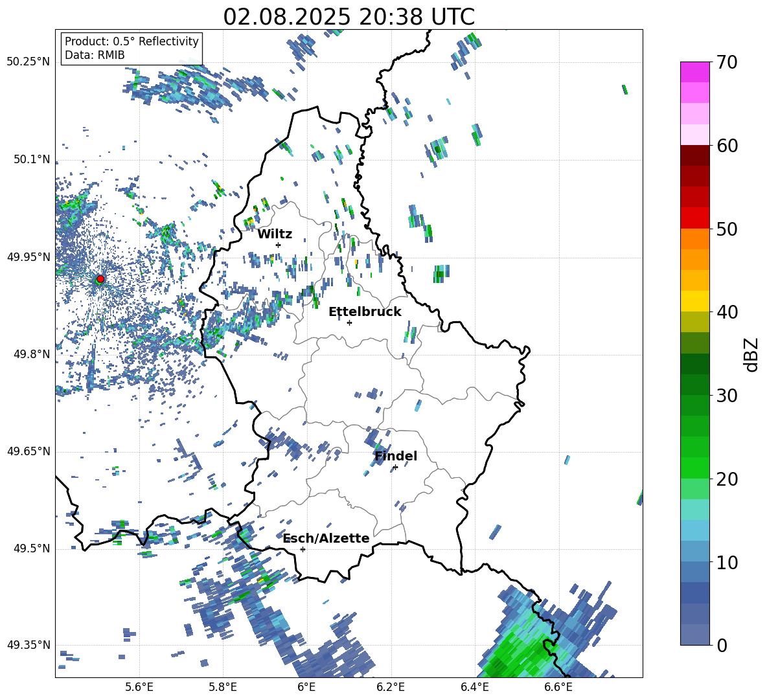Click the 6°E longitude tick label
This screenshot has height=700, width=767.
[x=306, y=688]
